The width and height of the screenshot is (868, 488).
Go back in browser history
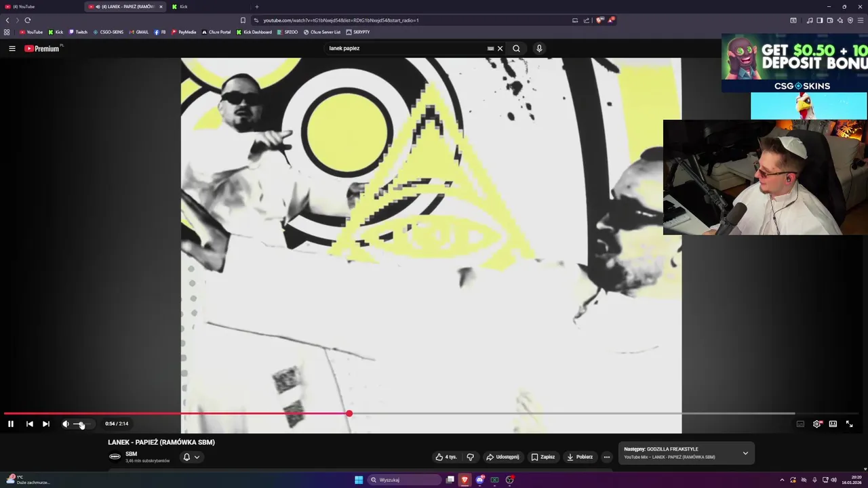[7, 20]
